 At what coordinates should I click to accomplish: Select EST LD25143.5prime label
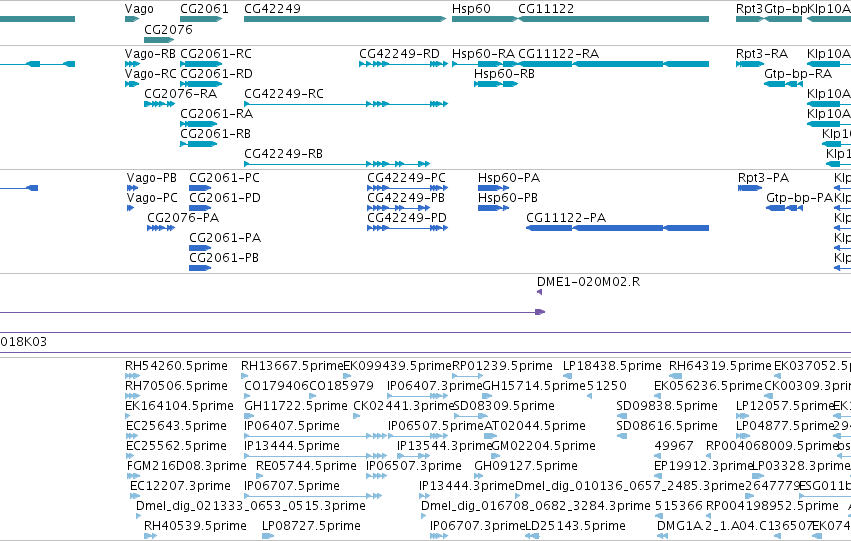[x=576, y=526]
